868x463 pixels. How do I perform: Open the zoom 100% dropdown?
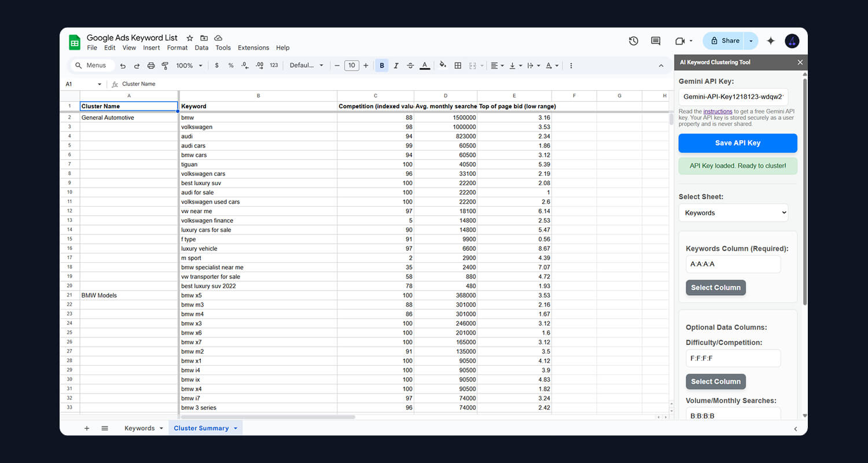pyautogui.click(x=189, y=65)
